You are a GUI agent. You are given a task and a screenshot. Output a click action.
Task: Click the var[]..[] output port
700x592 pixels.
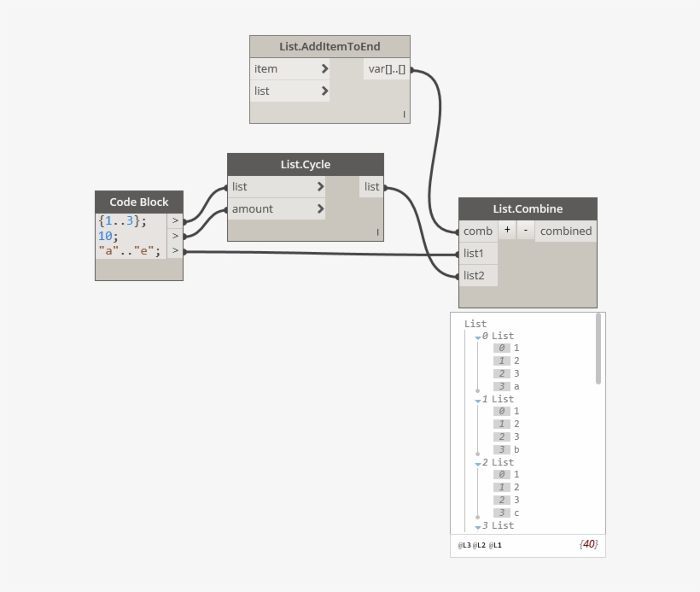[x=388, y=69]
